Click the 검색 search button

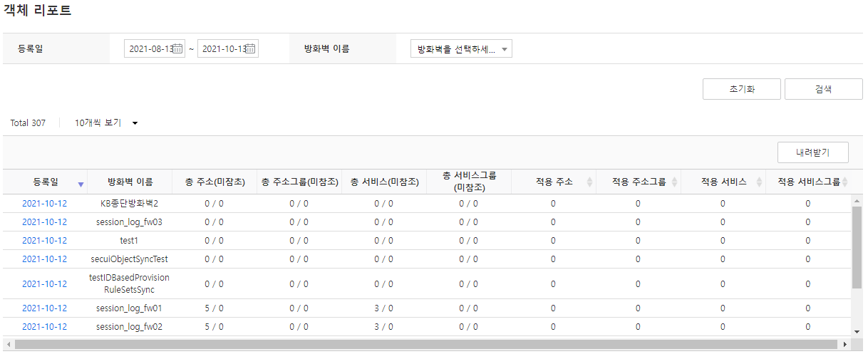[x=824, y=89]
